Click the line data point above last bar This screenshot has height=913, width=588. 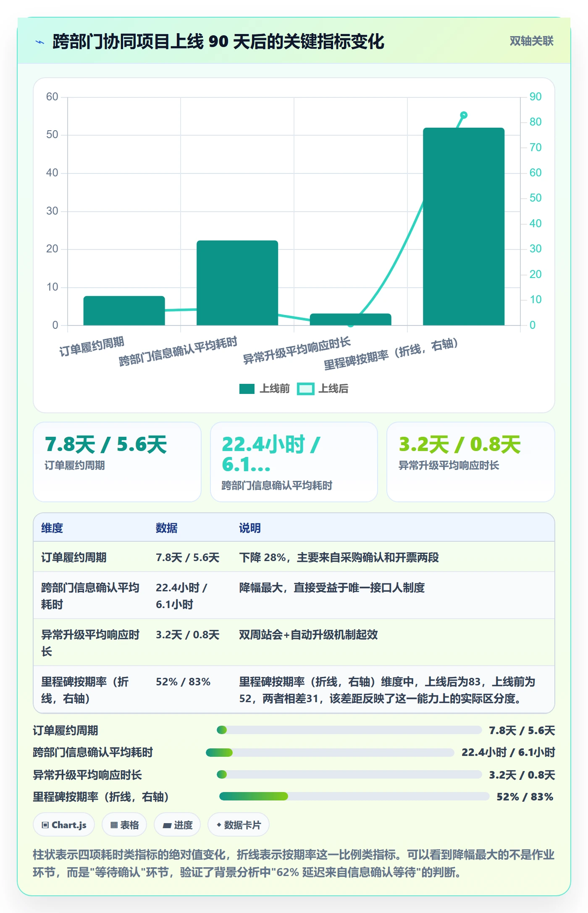pyautogui.click(x=464, y=115)
